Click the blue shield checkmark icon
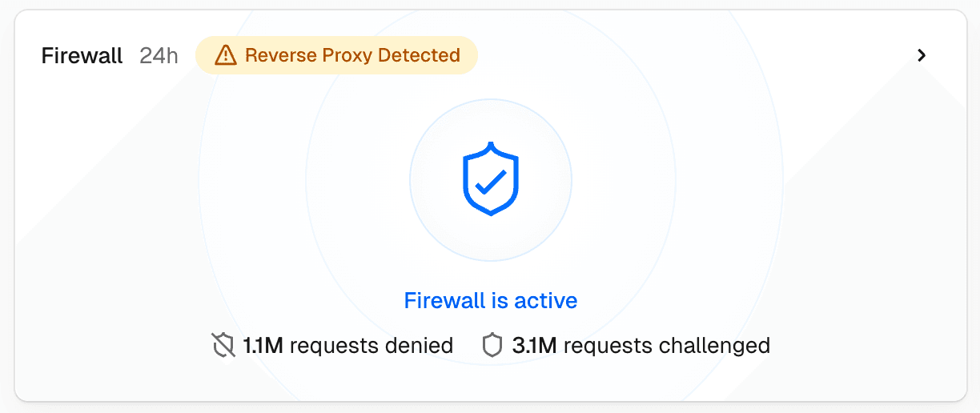980x413 pixels. (490, 179)
